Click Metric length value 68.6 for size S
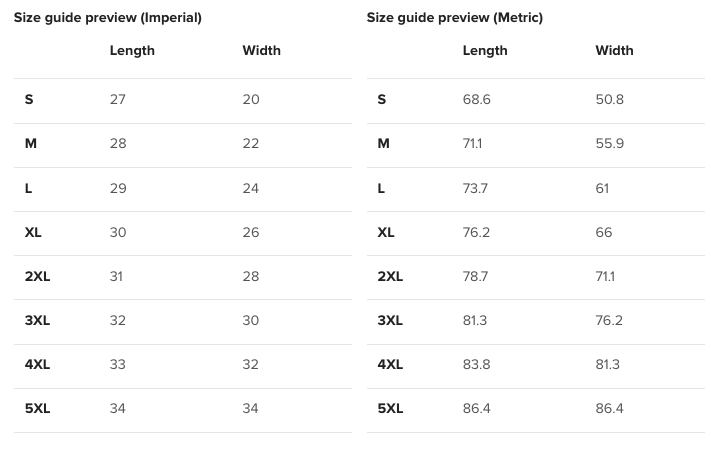 [477, 99]
